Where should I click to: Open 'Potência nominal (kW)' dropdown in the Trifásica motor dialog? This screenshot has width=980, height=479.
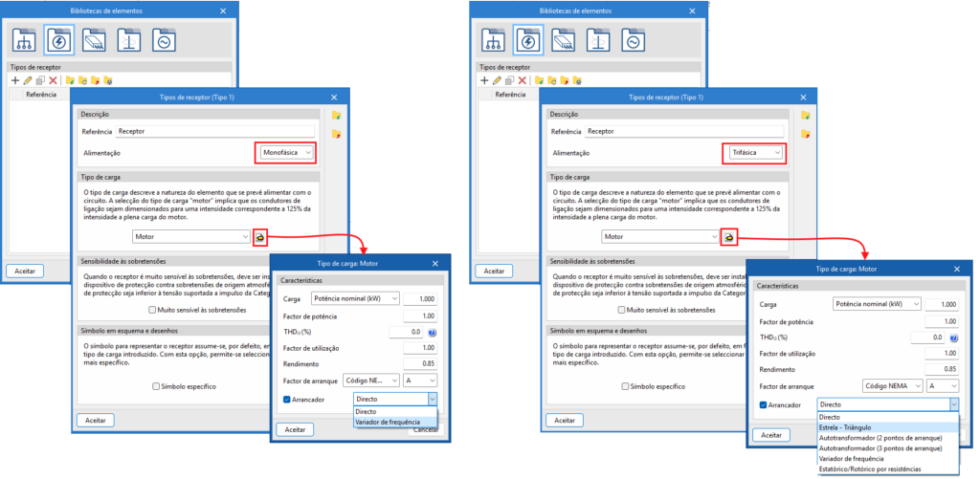pyautogui.click(x=878, y=304)
